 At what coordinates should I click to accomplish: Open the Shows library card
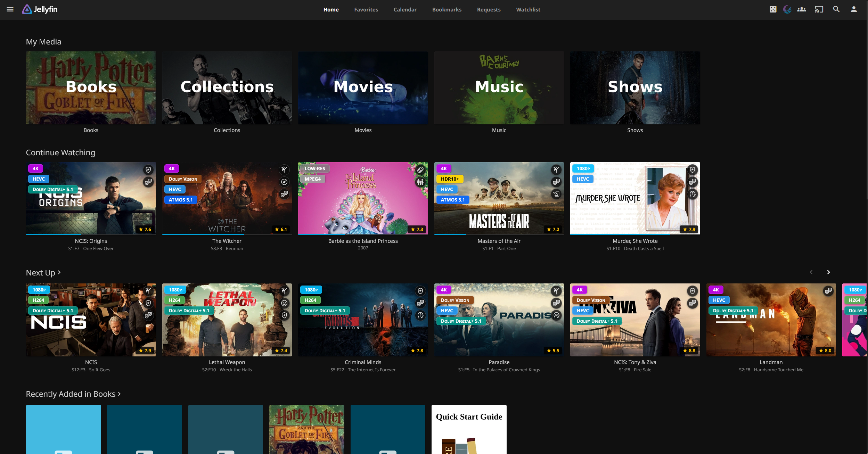point(635,88)
